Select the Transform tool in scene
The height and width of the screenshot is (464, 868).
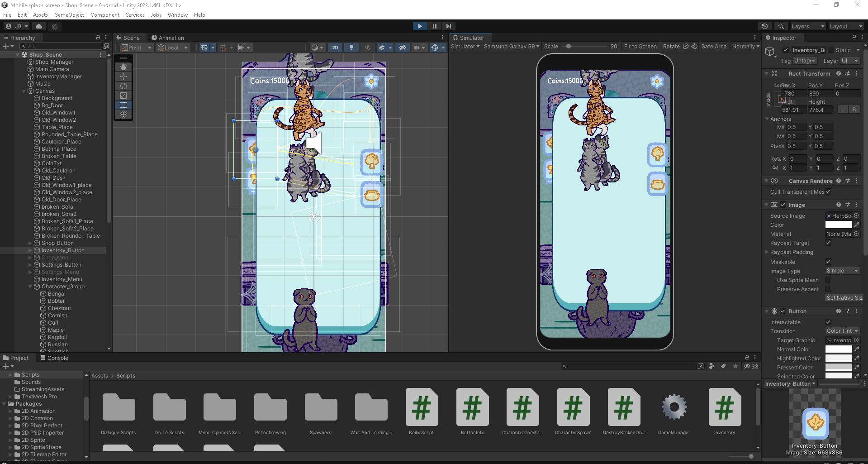coord(123,114)
